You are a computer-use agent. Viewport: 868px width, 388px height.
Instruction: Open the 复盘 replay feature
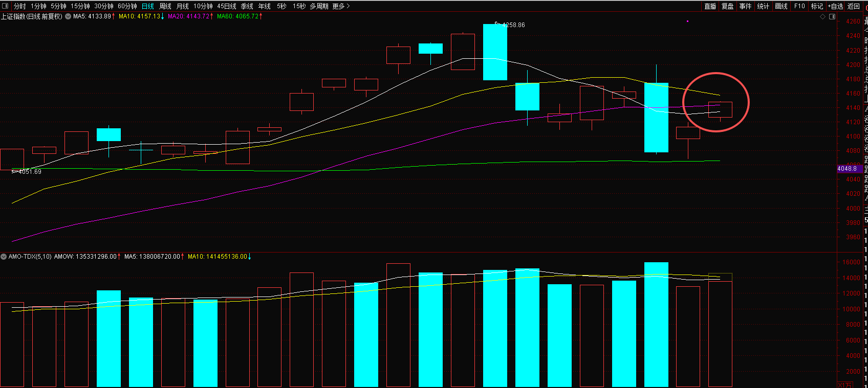click(728, 6)
